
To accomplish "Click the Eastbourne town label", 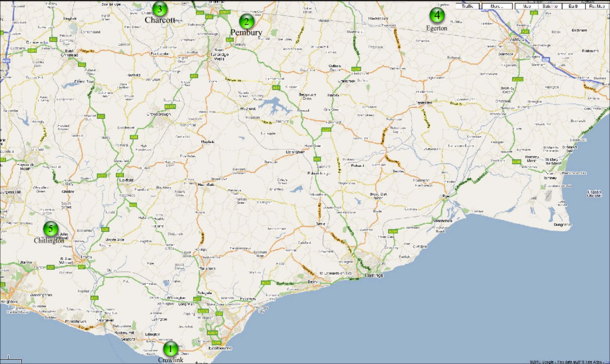I will point(220,348).
